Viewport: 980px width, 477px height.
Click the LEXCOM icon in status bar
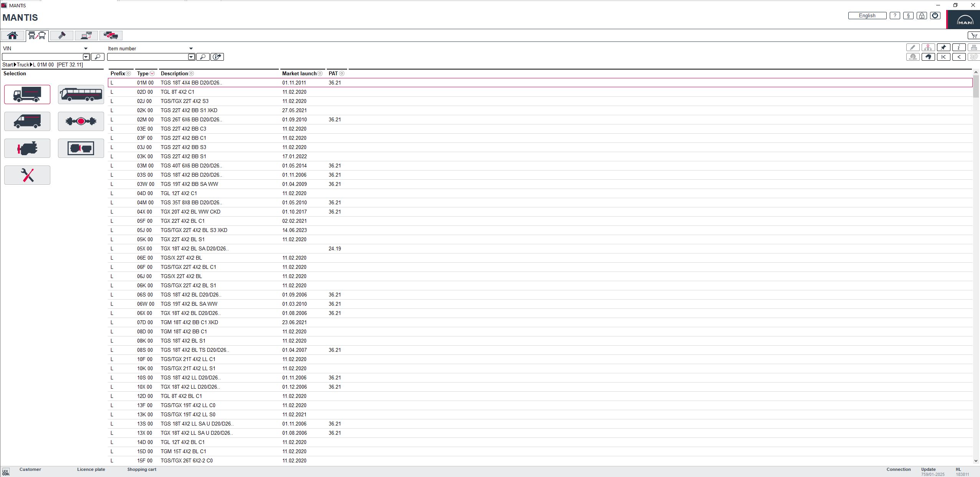(x=5, y=472)
